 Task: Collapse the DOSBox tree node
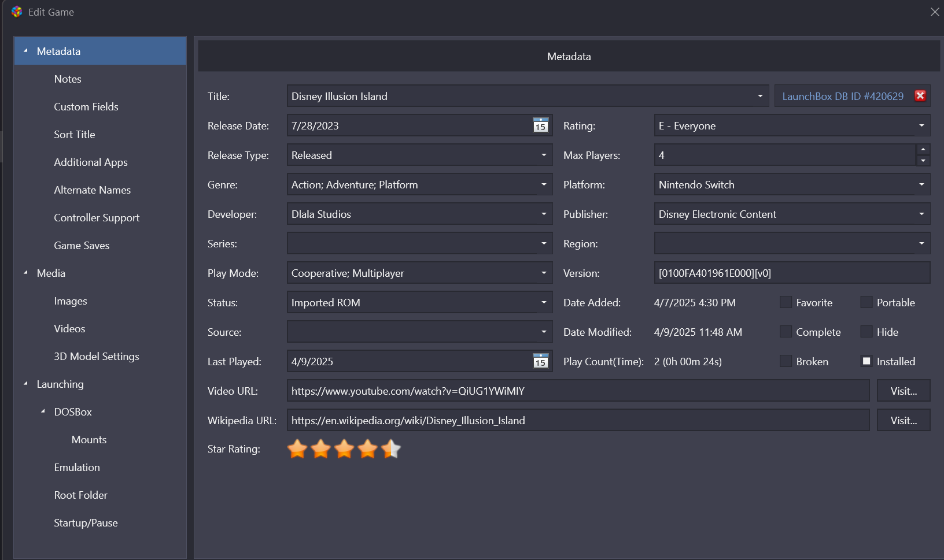point(43,411)
